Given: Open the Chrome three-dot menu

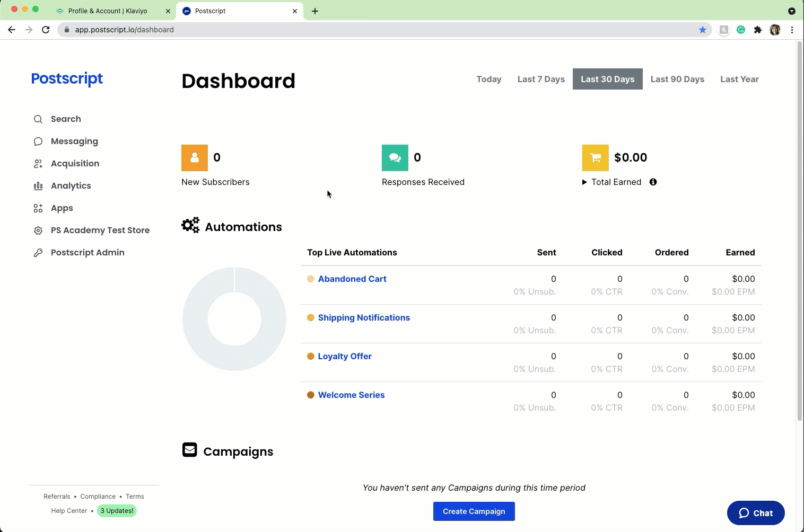Looking at the screenshot, I should (792, 30).
